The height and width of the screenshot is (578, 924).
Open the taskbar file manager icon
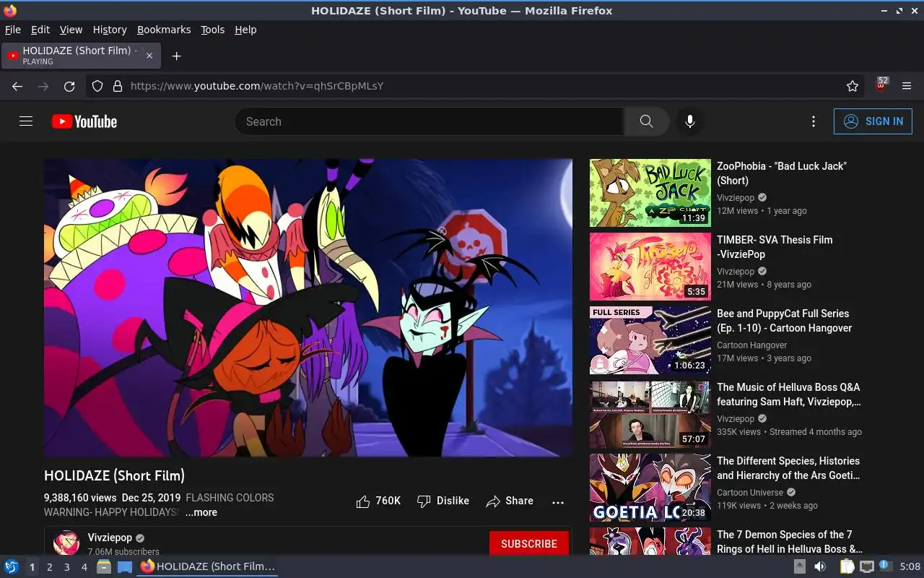(x=104, y=566)
